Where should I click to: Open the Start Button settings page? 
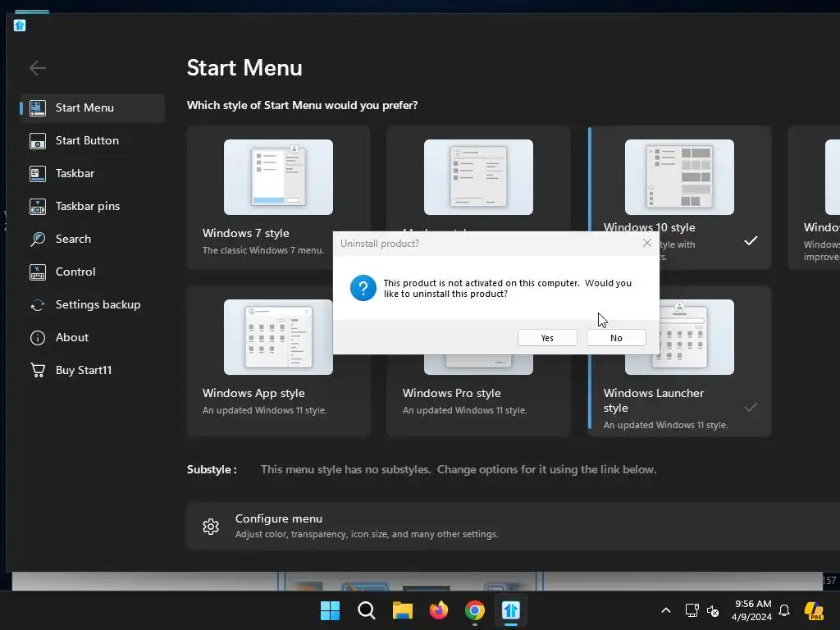click(x=92, y=141)
